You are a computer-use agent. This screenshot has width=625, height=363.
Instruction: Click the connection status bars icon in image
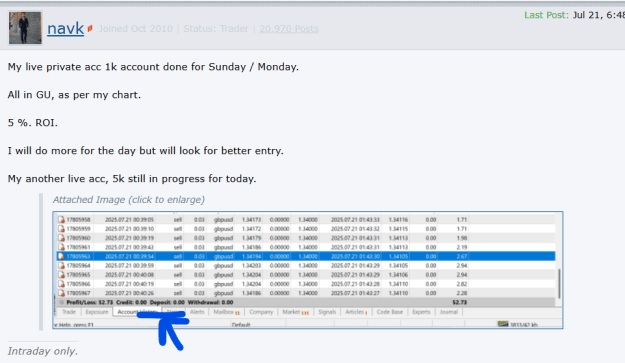[x=503, y=324]
